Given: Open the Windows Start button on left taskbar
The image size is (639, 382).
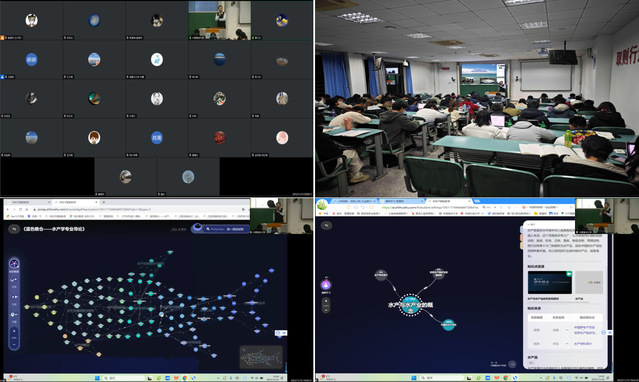Looking at the screenshot, I should 97,378.
